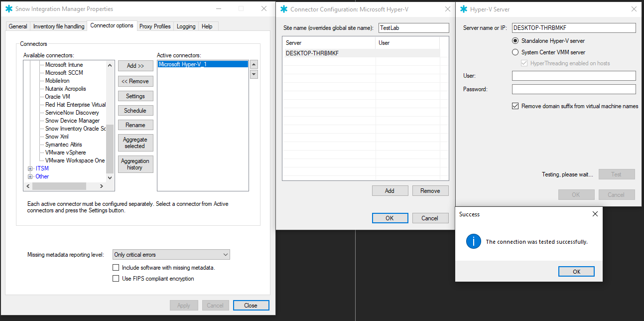The width and height of the screenshot is (644, 321).
Task: Select Symantec Altiris connector
Action: [x=64, y=145]
